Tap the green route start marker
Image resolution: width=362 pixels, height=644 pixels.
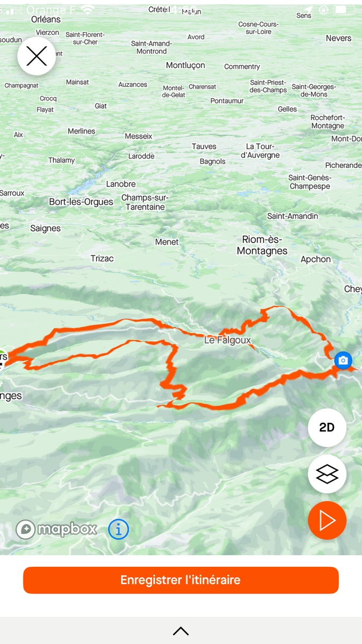(2, 357)
